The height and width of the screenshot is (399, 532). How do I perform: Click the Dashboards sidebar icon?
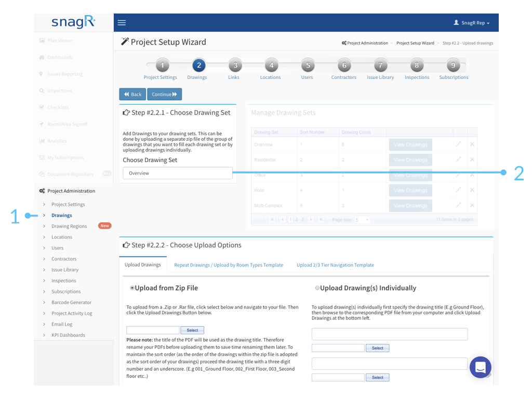tap(42, 57)
